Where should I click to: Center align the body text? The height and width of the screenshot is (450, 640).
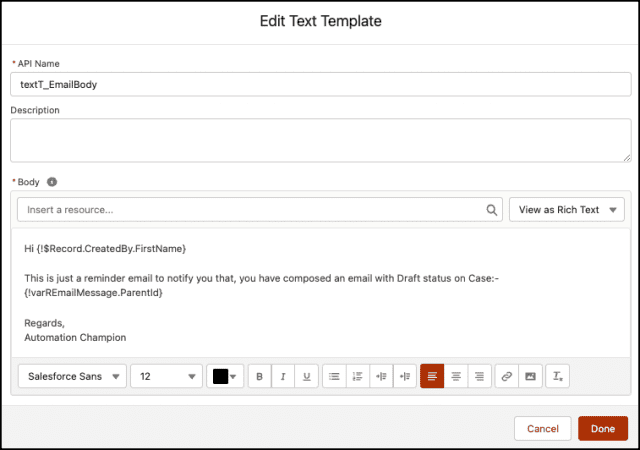(x=456, y=377)
